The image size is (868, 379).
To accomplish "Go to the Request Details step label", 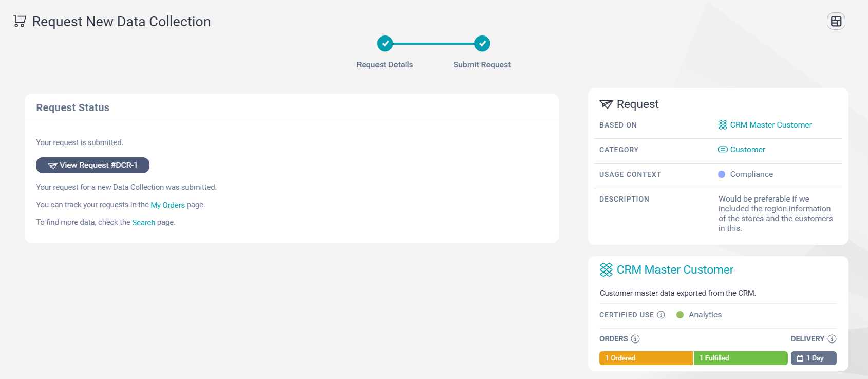I will [x=385, y=65].
